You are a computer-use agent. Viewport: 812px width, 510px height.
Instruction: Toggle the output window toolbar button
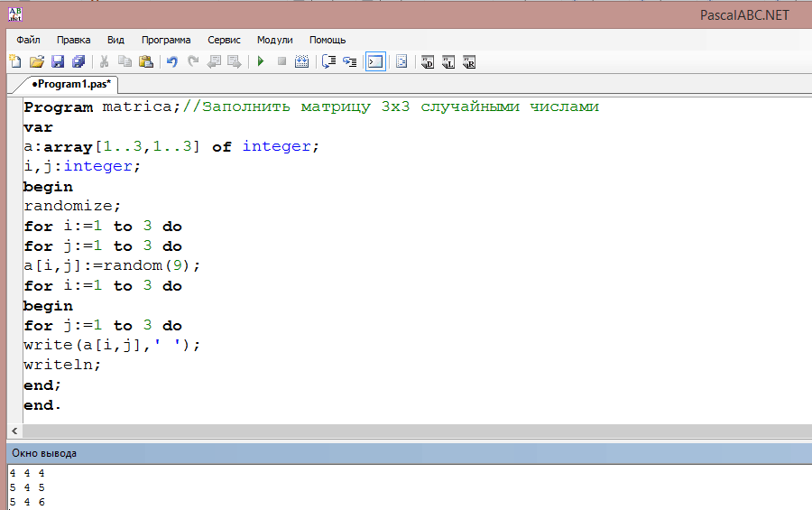(375, 61)
